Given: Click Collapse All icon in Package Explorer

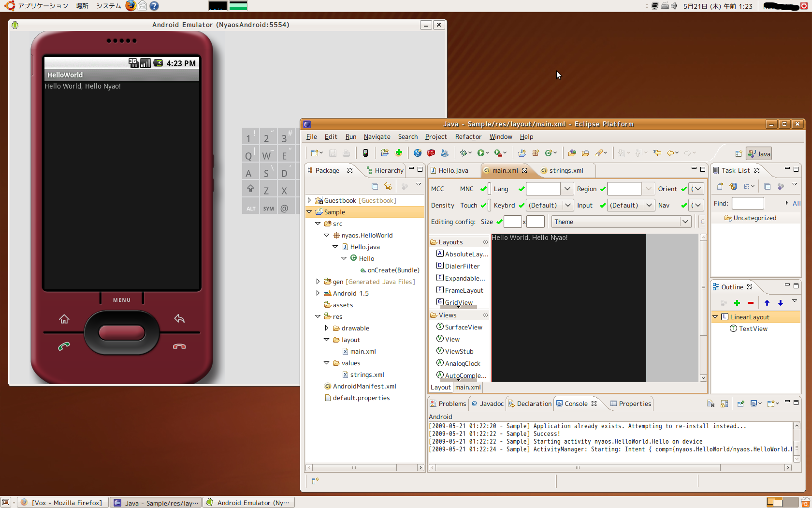Looking at the screenshot, I should (x=375, y=186).
